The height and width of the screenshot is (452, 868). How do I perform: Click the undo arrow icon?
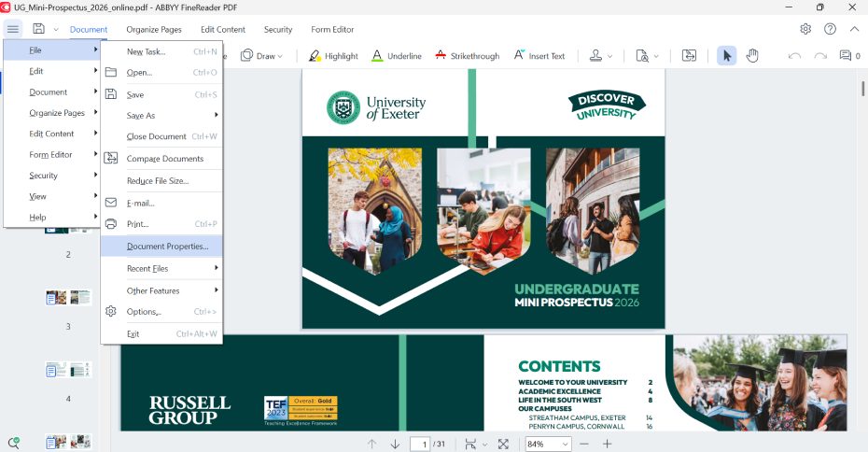click(x=794, y=56)
